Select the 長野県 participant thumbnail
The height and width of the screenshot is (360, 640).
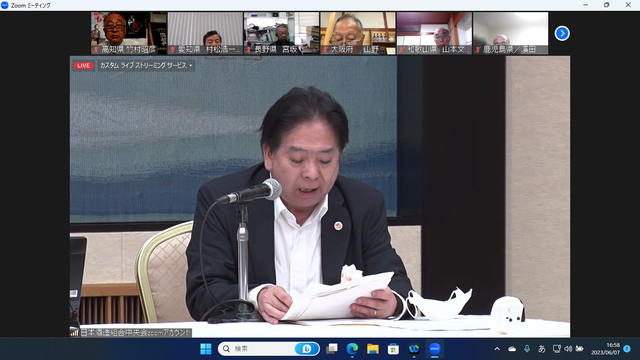(282, 33)
